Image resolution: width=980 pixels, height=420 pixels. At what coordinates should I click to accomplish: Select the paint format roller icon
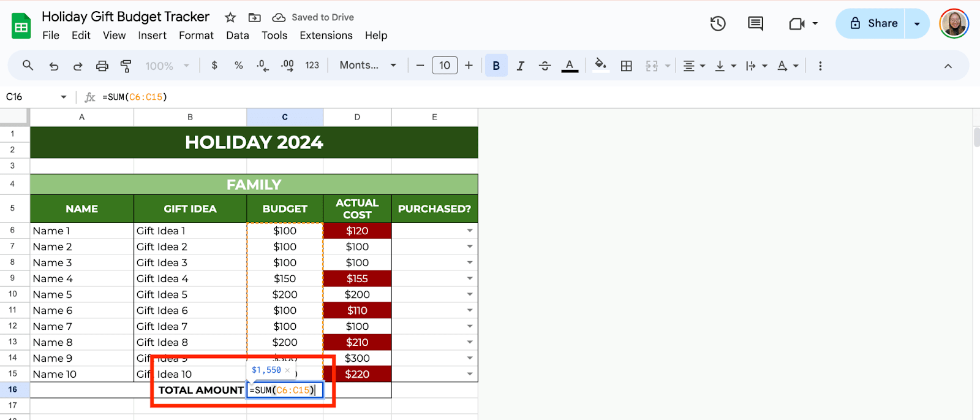(126, 66)
